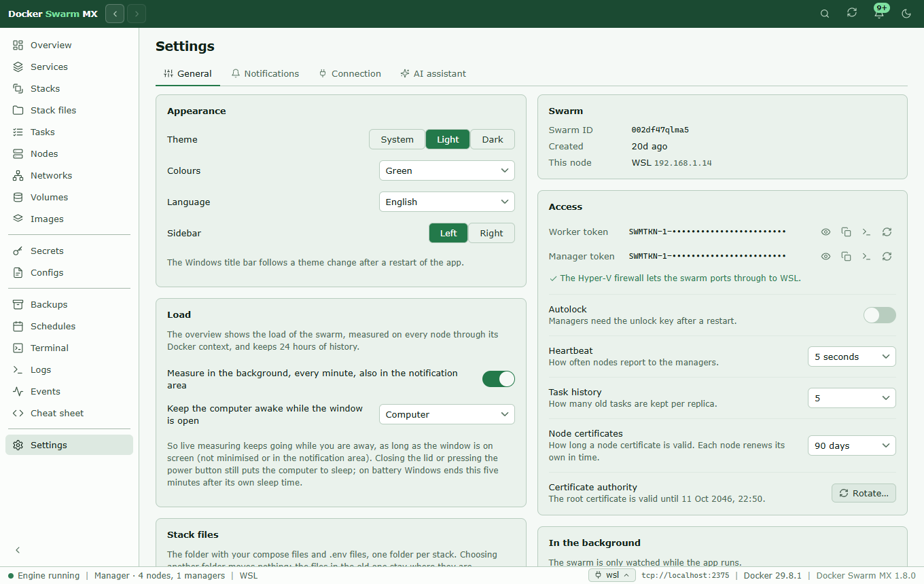This screenshot has height=584, width=924.
Task: Open the Heartbeat dropdown showing 5 seconds
Action: pyautogui.click(x=852, y=357)
